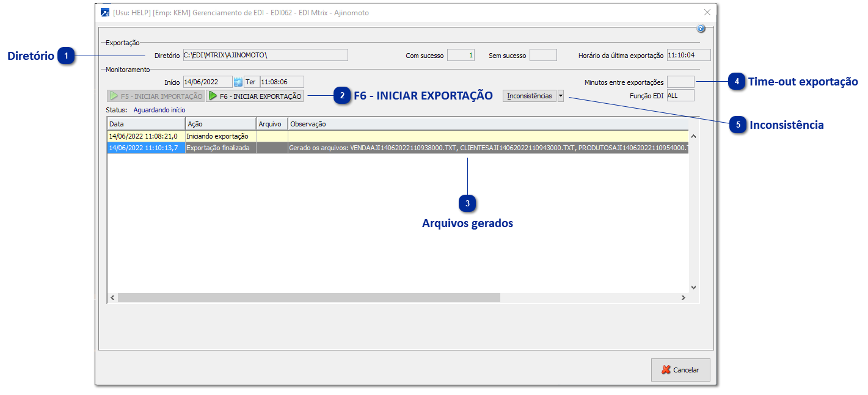Click the start time field 11:08:06

pos(281,81)
